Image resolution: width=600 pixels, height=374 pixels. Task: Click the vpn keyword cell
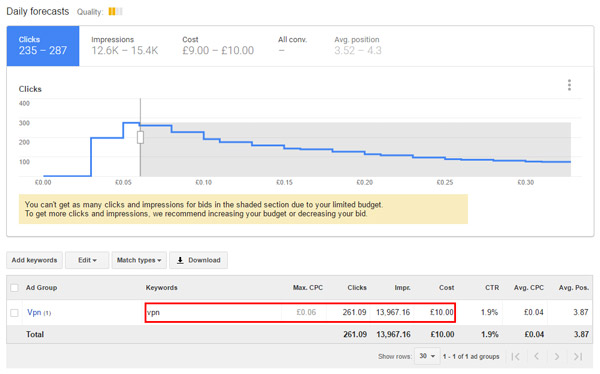[x=153, y=312]
